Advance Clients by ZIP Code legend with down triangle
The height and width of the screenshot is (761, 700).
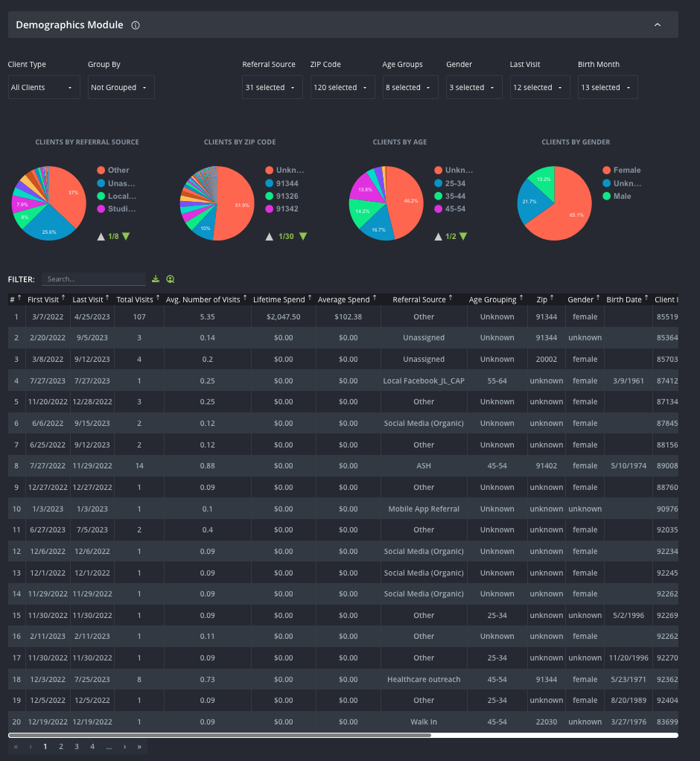coord(302,236)
